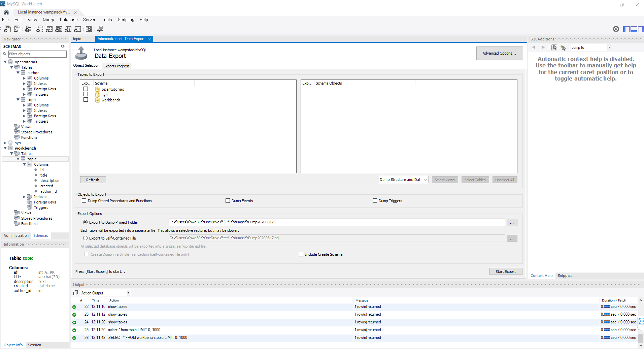Click the Select Tables button
The height and width of the screenshot is (349, 644).
475,180
